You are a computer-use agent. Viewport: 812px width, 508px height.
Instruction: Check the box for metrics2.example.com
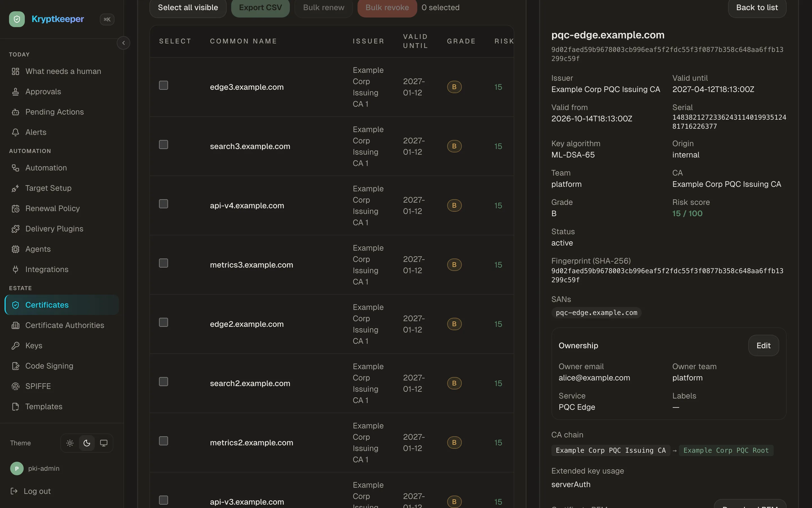click(164, 441)
